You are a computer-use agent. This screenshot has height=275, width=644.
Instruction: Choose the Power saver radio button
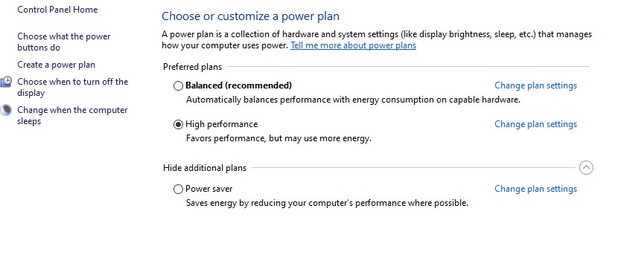(x=178, y=189)
